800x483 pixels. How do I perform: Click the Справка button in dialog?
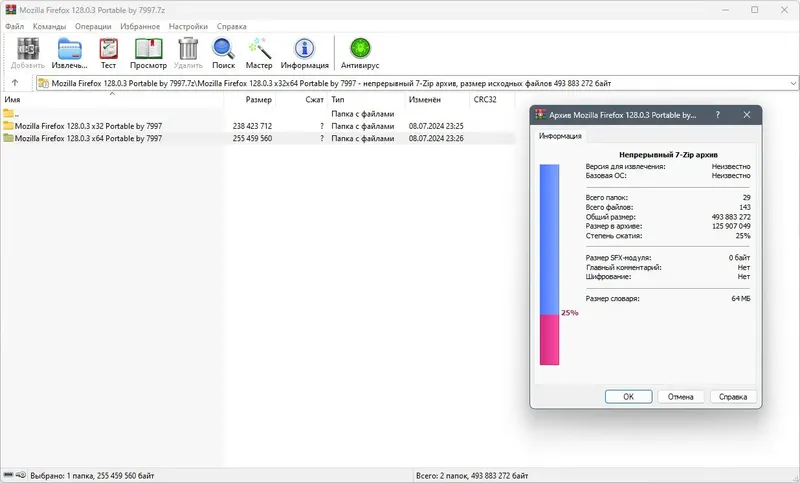[733, 396]
